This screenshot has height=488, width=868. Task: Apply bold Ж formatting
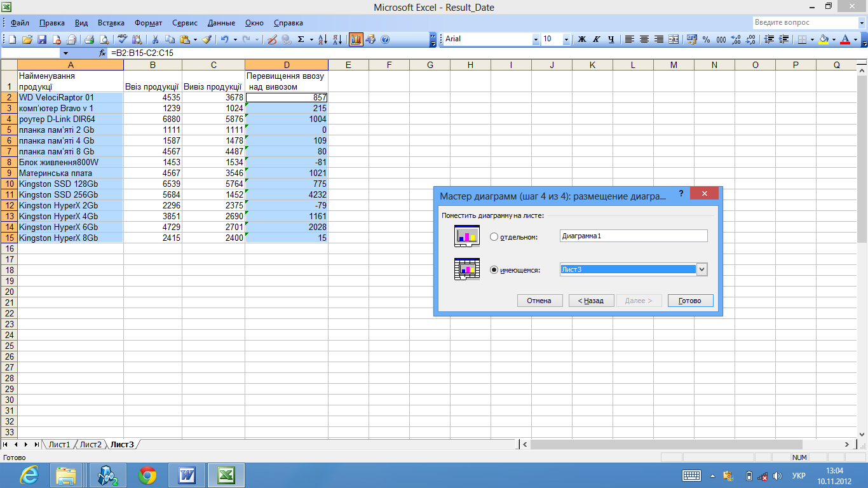[581, 39]
